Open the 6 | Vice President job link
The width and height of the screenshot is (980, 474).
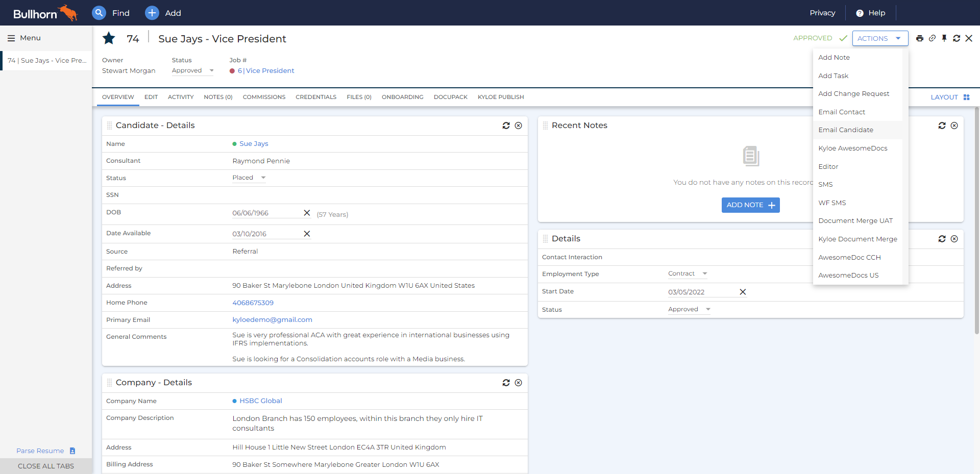[266, 71]
